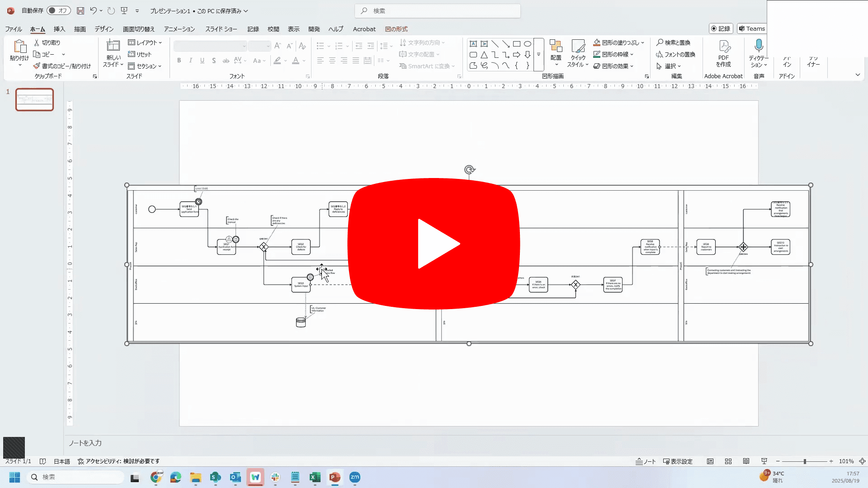This screenshot has width=868, height=488.
Task: Click the Save icon in title bar
Action: pyautogui.click(x=80, y=10)
